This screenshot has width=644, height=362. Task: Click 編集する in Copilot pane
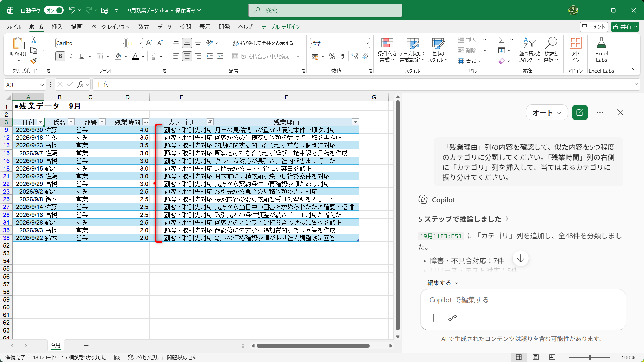443,283
